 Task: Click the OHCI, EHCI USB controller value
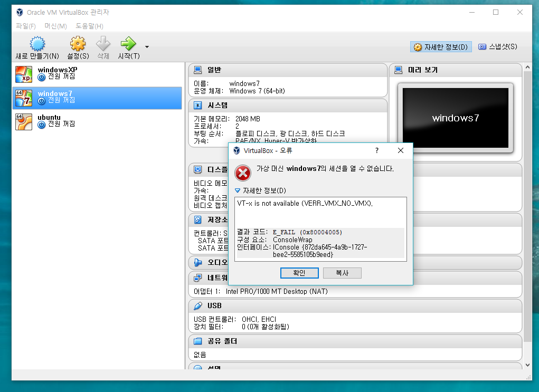pos(259,320)
